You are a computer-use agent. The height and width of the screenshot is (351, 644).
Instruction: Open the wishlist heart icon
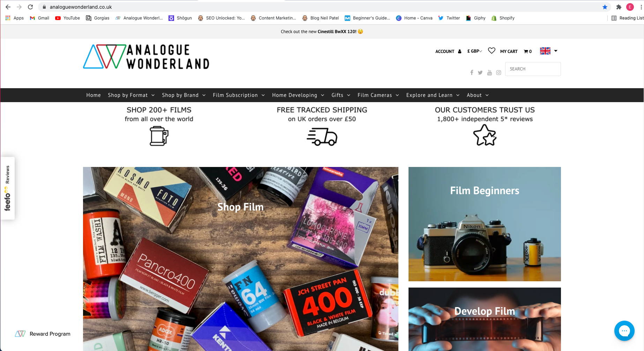pos(492,51)
